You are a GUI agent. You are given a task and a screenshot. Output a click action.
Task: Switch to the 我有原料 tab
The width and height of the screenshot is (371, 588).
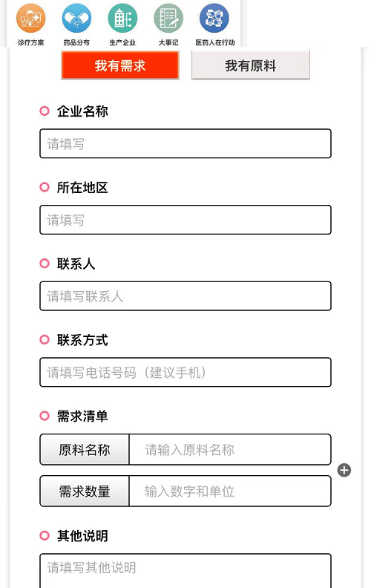click(x=250, y=65)
